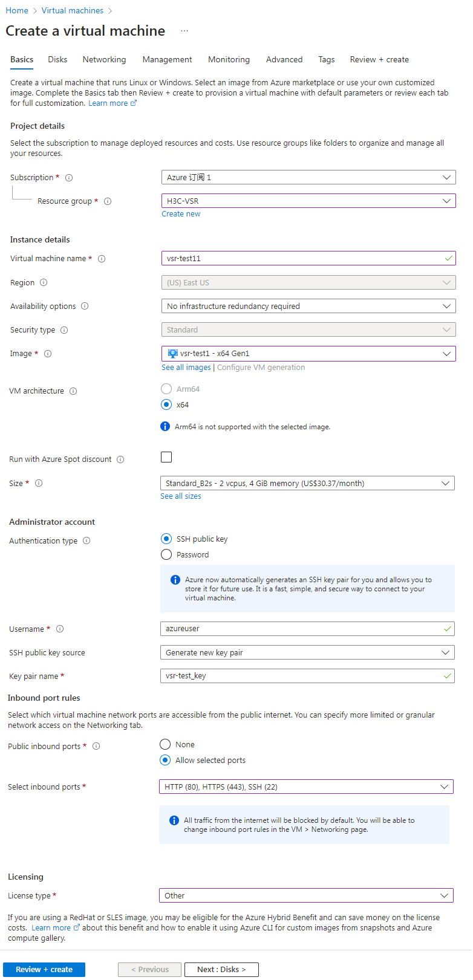Click the info icon next to Availability options

(85, 307)
